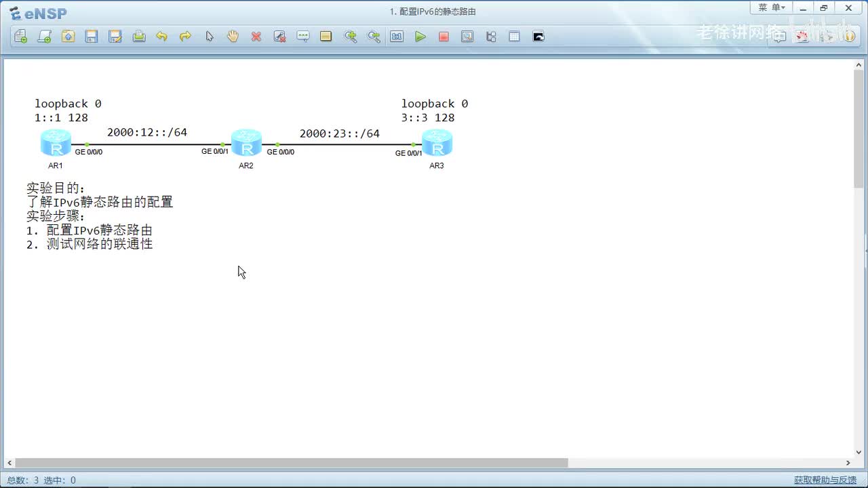This screenshot has height=488, width=868.
Task: Restore down the eNSP window
Action: click(824, 7)
